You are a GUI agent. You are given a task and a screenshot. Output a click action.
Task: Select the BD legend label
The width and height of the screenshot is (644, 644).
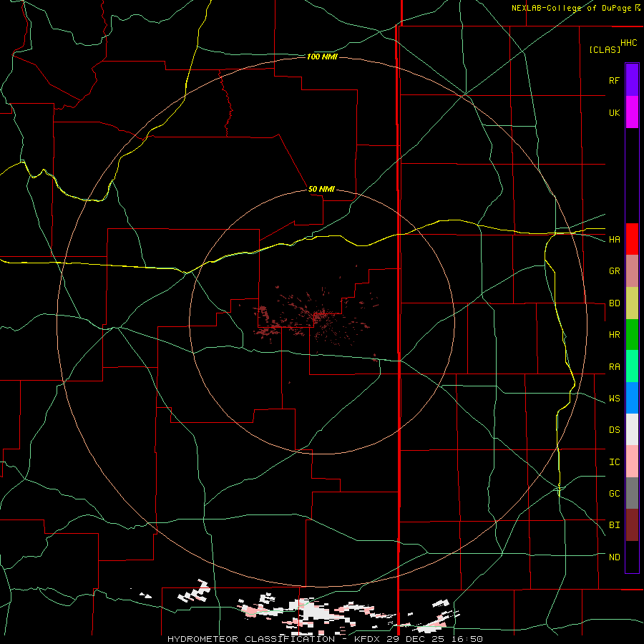click(614, 303)
